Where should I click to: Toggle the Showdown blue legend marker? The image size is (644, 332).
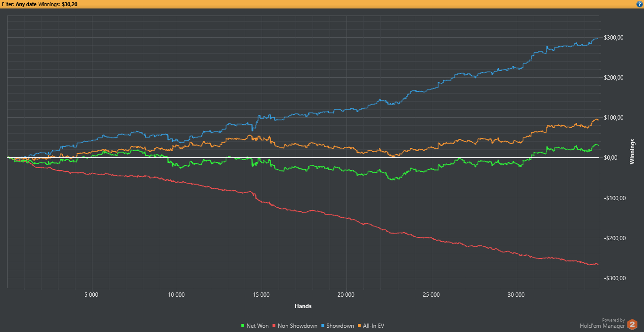pos(323,326)
